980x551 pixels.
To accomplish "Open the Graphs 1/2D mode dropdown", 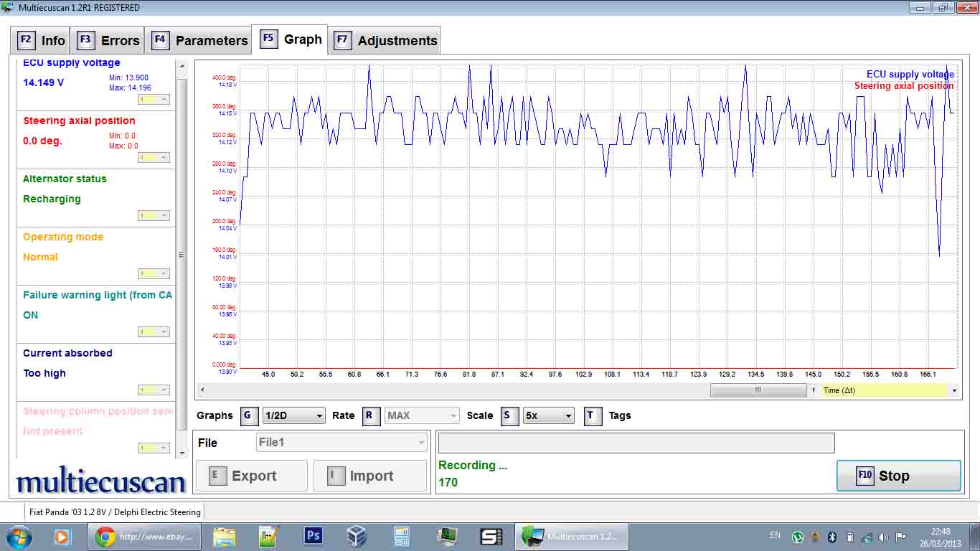I will tap(294, 415).
